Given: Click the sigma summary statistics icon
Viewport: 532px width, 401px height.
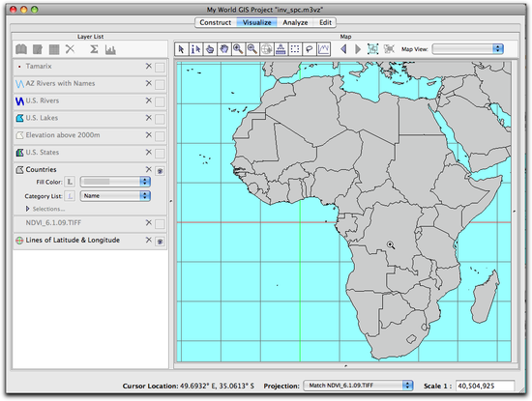Looking at the screenshot, I should (x=94, y=49).
